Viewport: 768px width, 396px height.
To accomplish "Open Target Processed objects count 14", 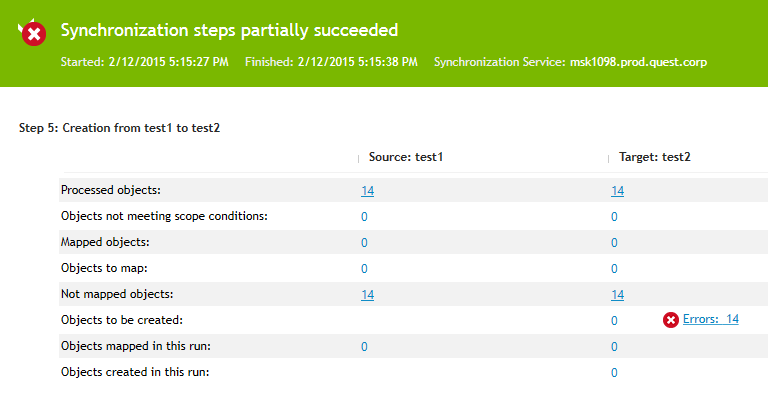I will (617, 191).
